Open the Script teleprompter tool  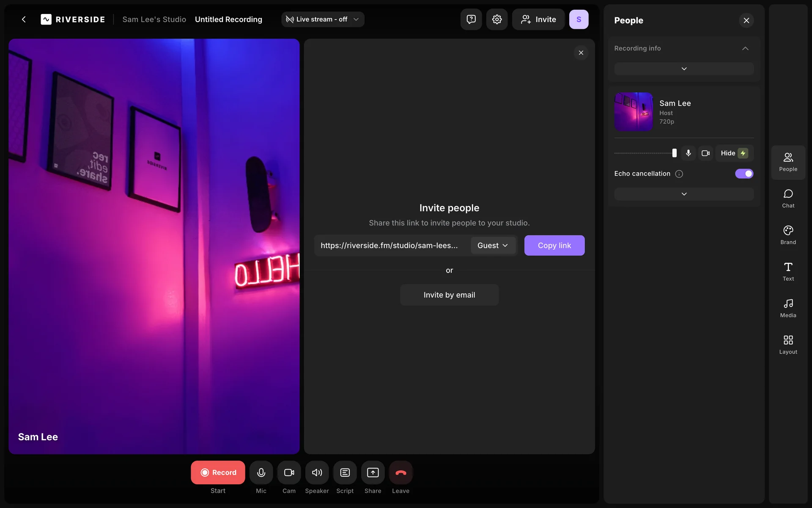point(345,472)
